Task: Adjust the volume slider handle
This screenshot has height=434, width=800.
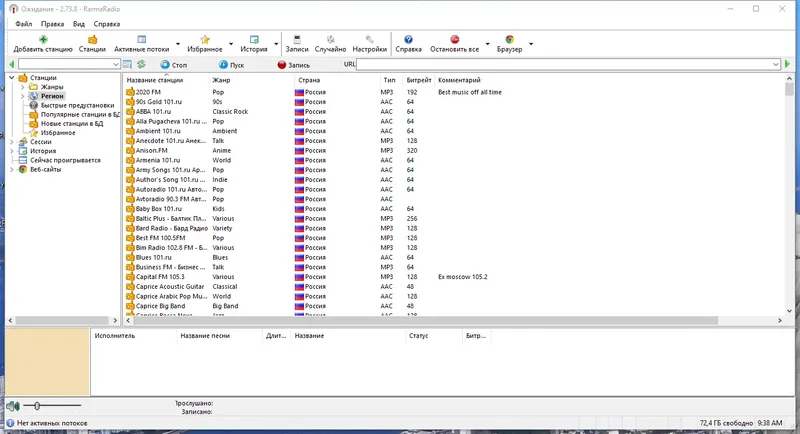Action: click(x=37, y=406)
